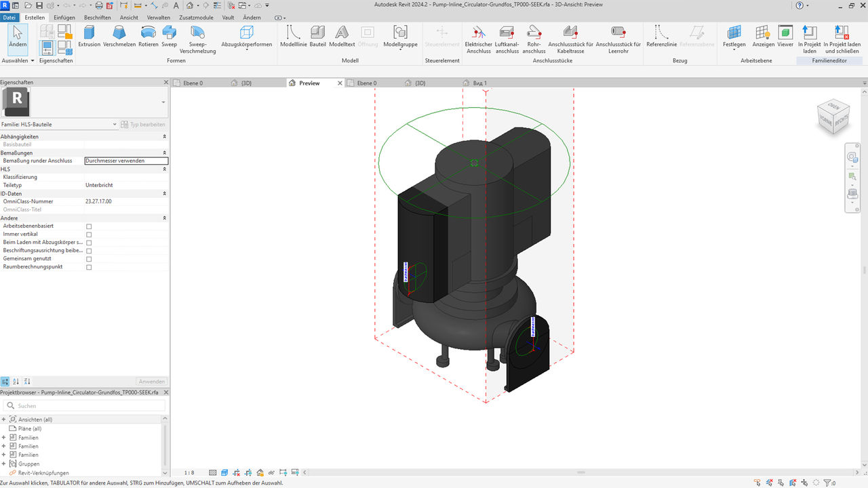The image size is (868, 488).
Task: Click the horizontal view scrollbar
Action: point(580,472)
